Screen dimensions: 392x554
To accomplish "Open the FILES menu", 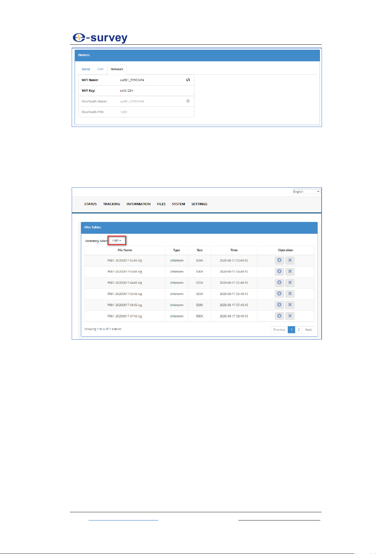I will [161, 204].
